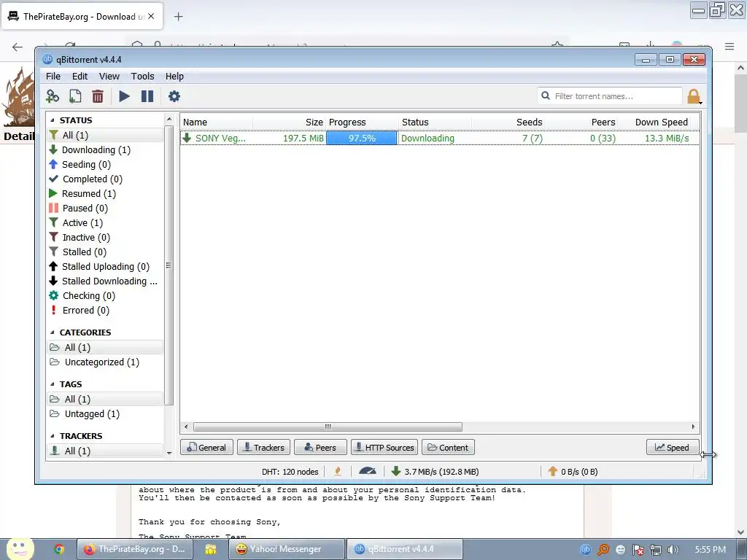Click the red Delete torrent trash icon

pos(98,96)
